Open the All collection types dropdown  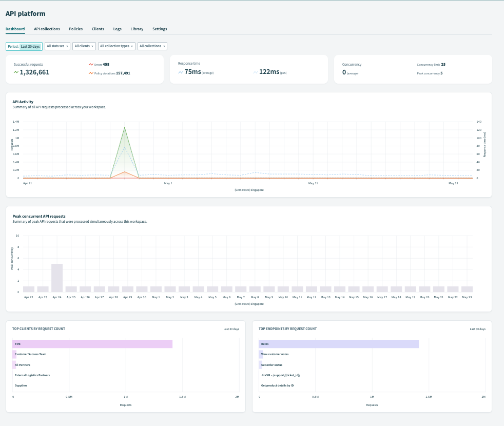[116, 46]
